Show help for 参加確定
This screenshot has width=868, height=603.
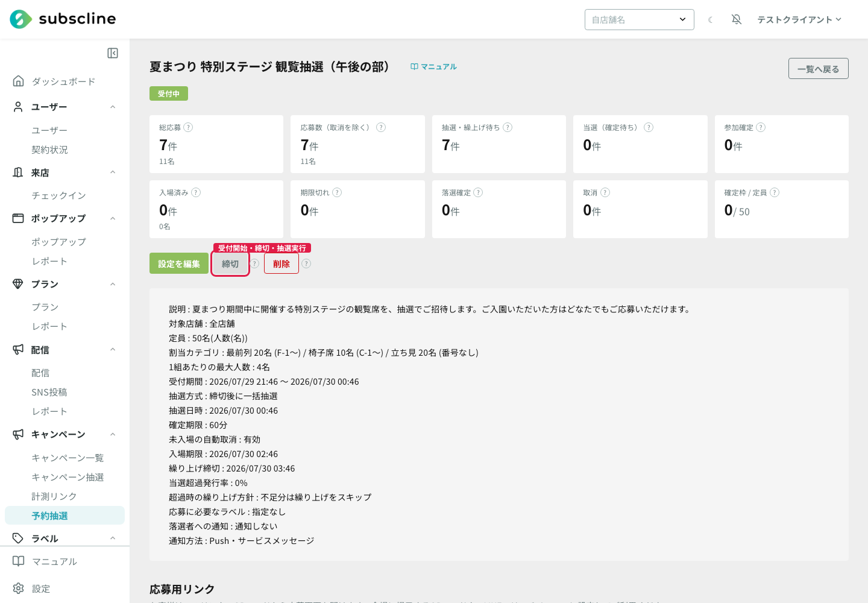(x=761, y=127)
